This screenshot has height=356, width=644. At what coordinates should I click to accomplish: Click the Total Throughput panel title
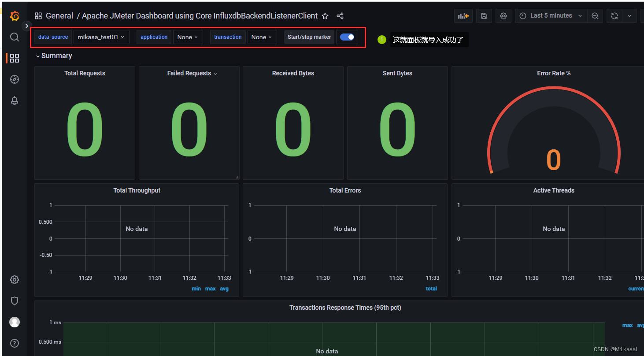click(x=137, y=190)
